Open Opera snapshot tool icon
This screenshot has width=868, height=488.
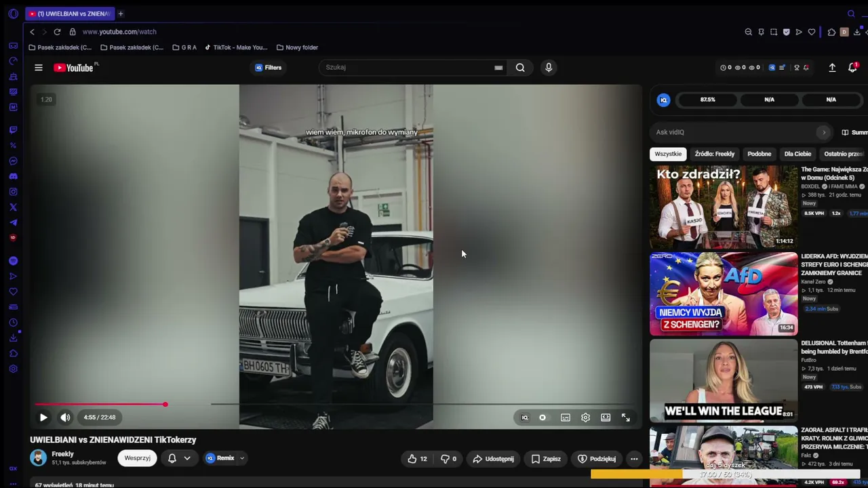pos(774,32)
